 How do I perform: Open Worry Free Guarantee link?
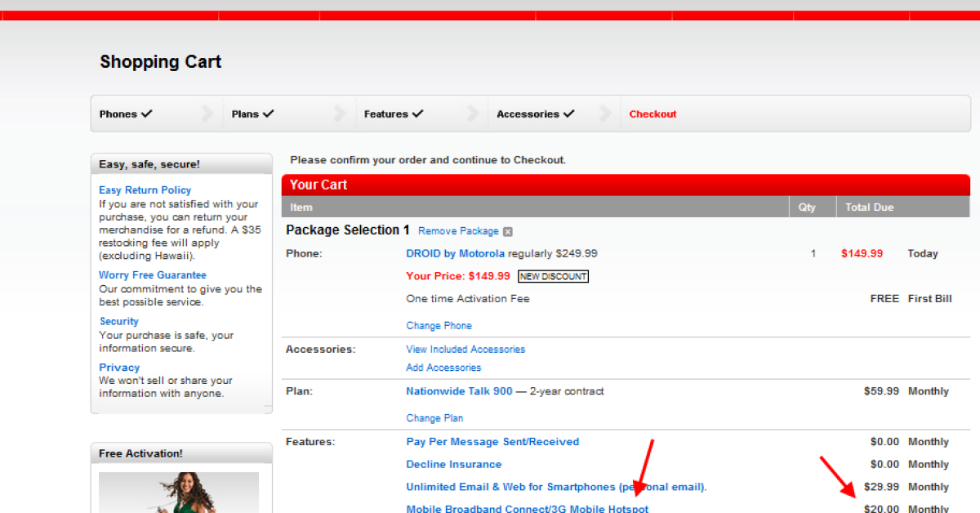152,275
